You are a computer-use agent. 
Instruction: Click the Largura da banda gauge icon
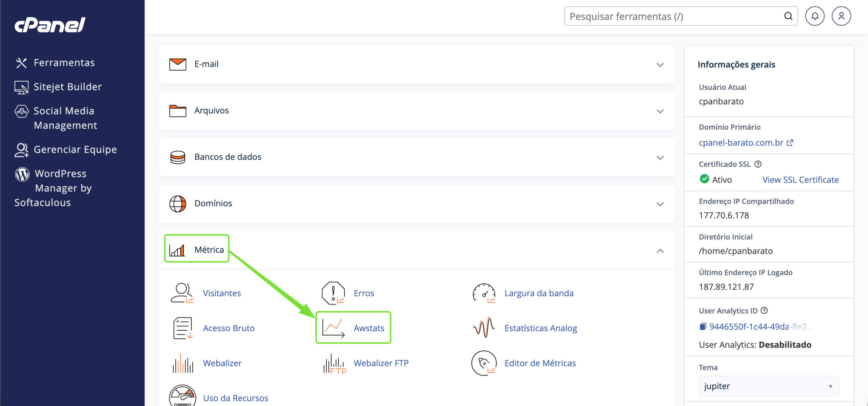484,293
